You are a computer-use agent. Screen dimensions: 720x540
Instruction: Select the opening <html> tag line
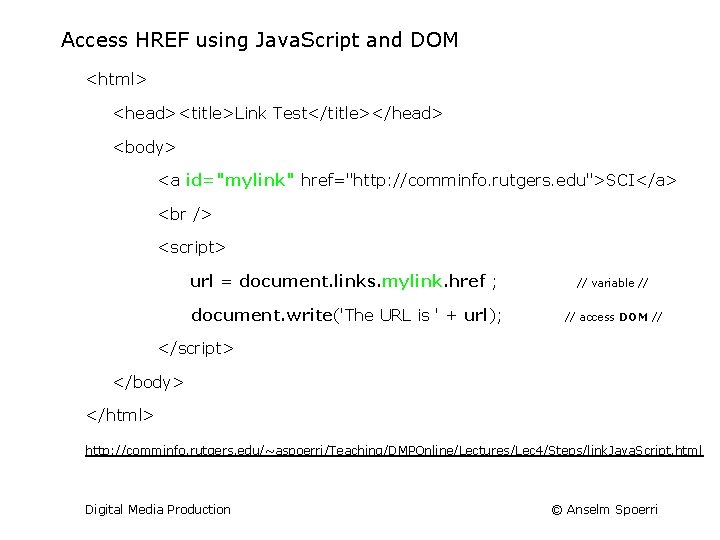[116, 79]
